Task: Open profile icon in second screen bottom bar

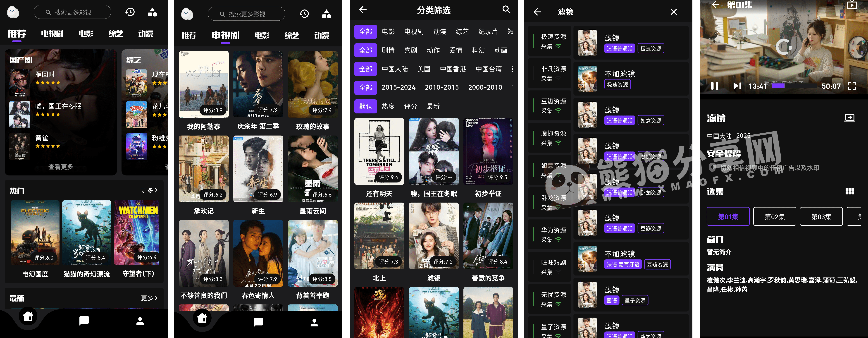Action: click(314, 323)
